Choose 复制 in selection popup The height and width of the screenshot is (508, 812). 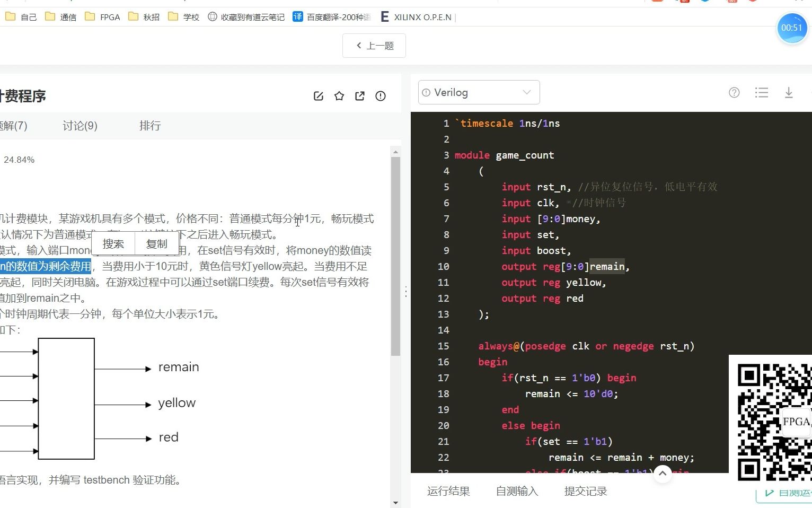(x=157, y=244)
